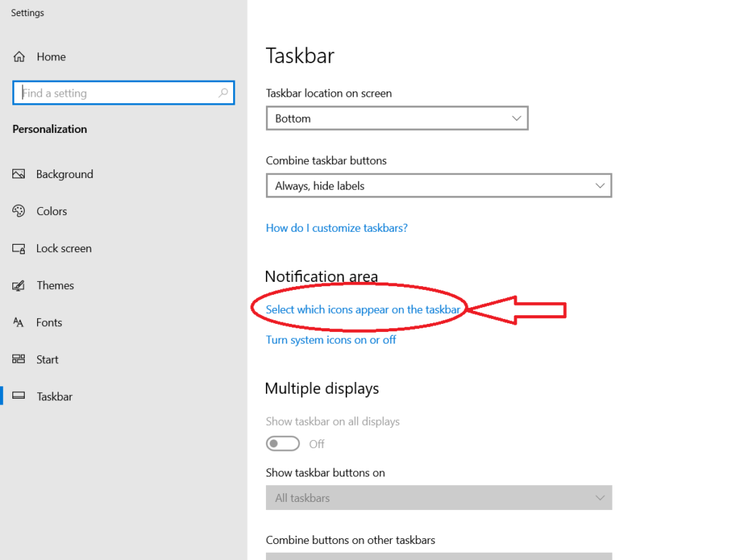744x560 pixels.
Task: Expand Combine taskbar buttons dropdown
Action: pos(439,186)
